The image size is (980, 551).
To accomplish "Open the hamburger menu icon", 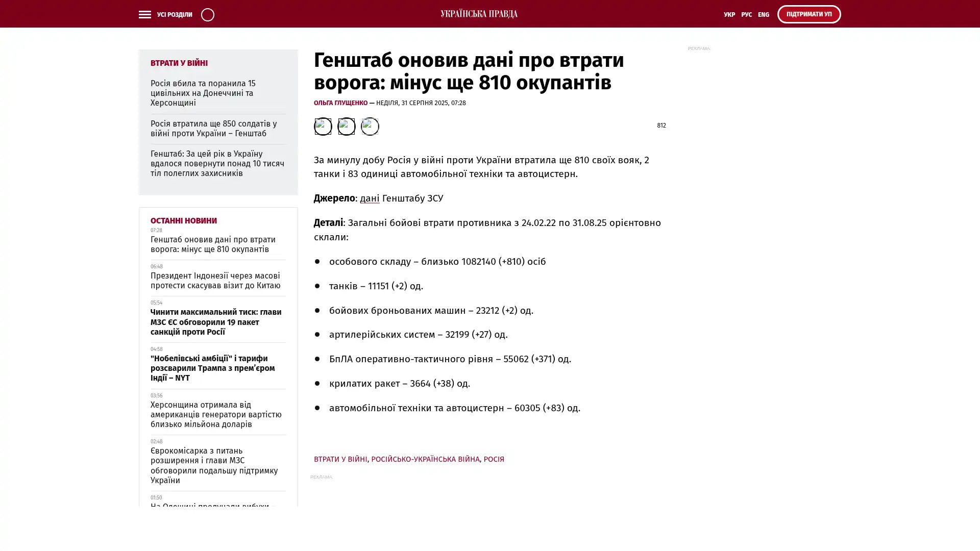I will 144,15.
